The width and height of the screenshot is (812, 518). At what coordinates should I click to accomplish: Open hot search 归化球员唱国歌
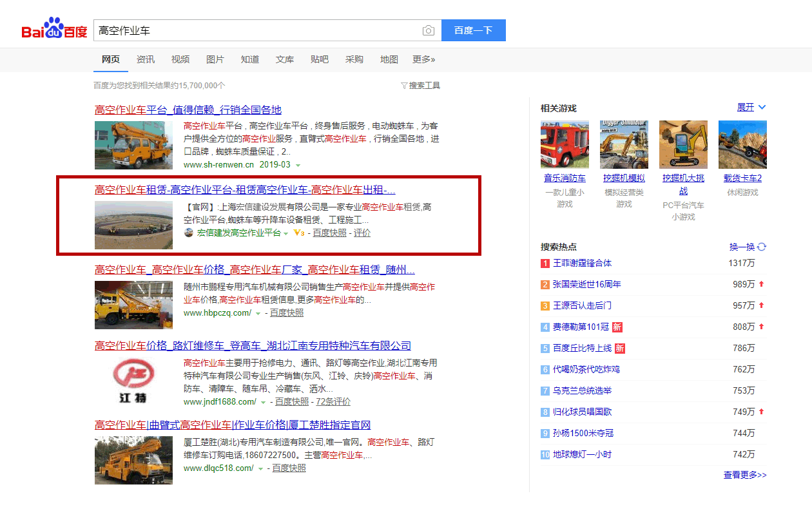583,412
